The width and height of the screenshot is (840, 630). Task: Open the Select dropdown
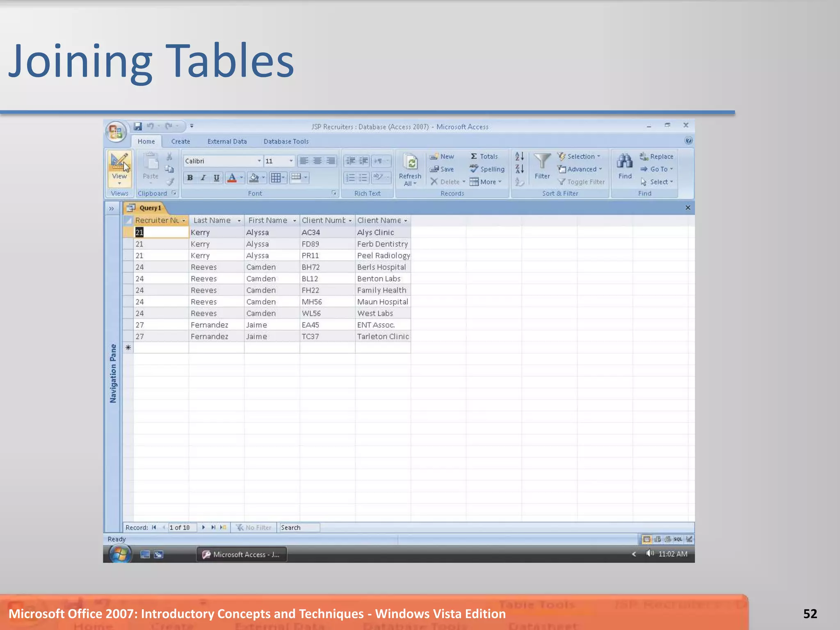click(x=657, y=182)
